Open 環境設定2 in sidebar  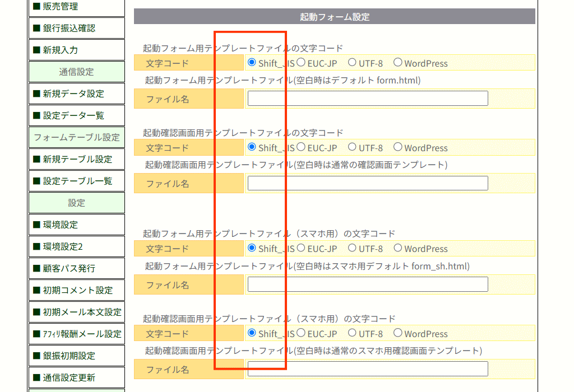coord(76,246)
